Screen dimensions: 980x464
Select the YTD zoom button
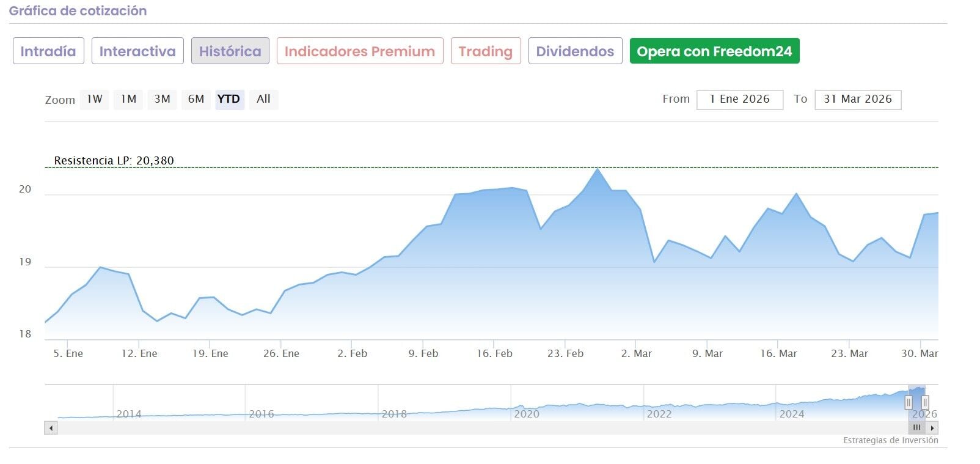tap(229, 99)
